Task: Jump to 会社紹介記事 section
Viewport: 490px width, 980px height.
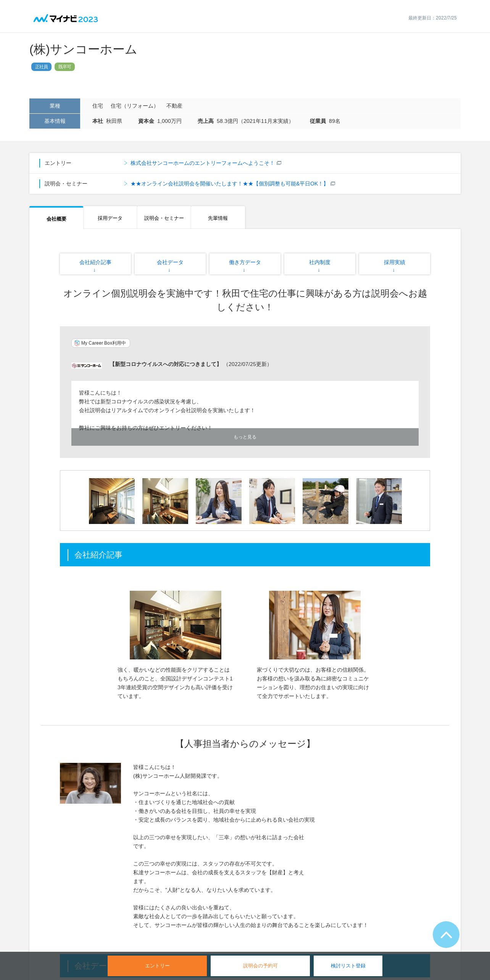Action: pos(95,264)
